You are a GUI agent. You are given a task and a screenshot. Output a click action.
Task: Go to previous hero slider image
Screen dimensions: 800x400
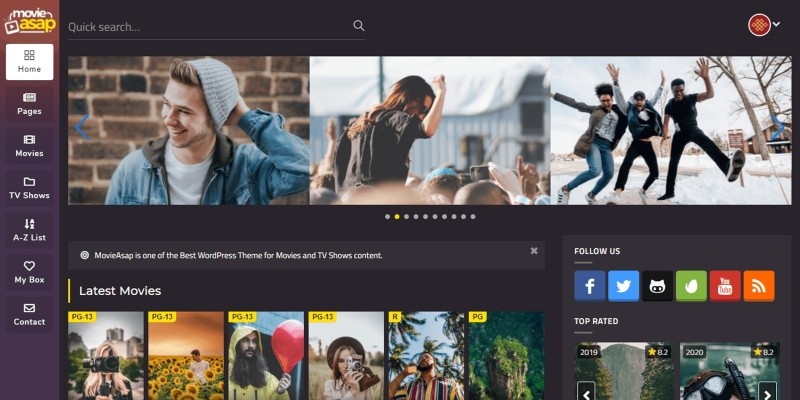click(82, 127)
